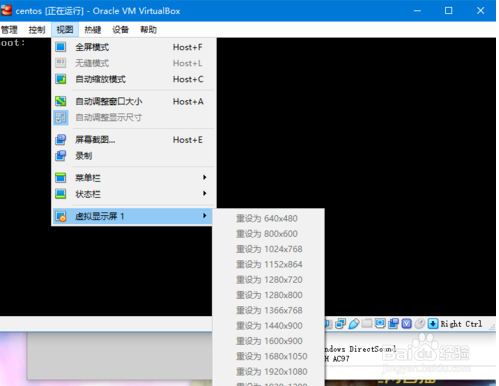Click the Host+F shortcut label
Viewport: 499px width, 386px height.
pos(188,47)
